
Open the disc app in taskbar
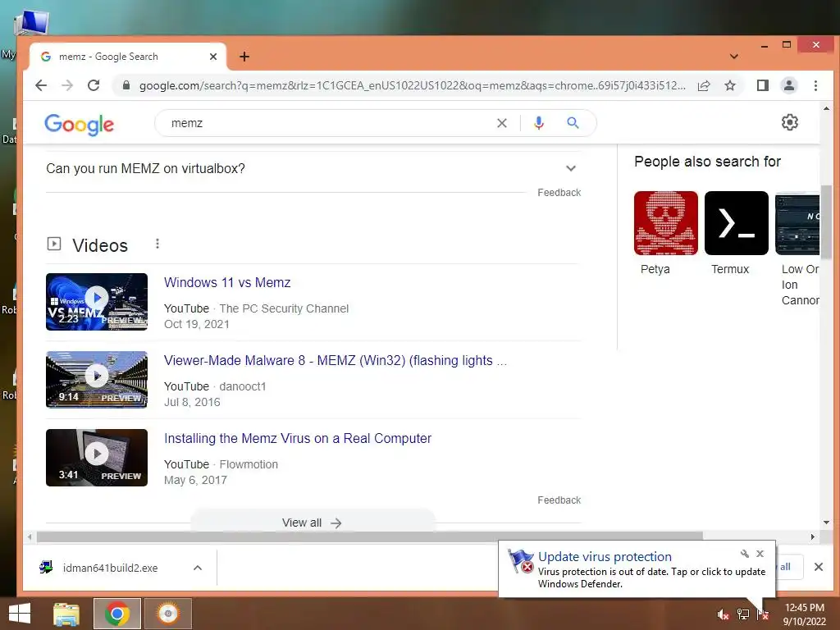click(x=167, y=614)
